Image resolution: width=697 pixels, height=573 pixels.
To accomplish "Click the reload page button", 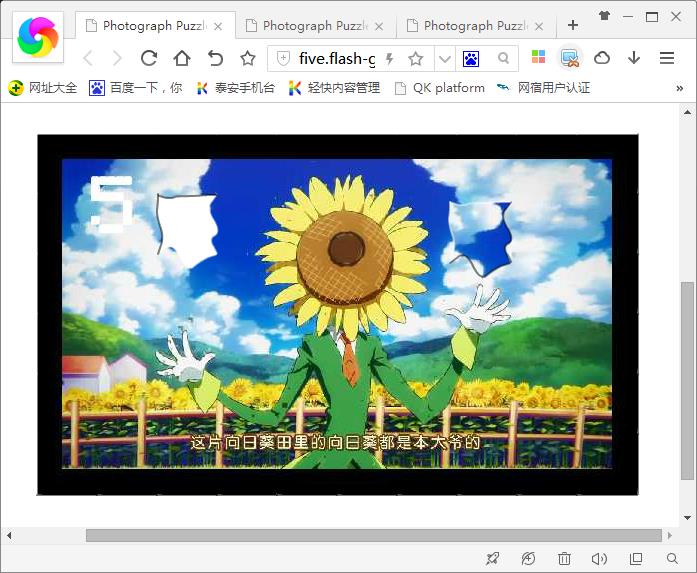I will 149,58.
